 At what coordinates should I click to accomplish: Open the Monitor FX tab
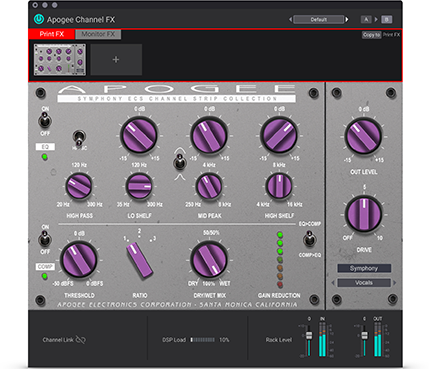98,34
